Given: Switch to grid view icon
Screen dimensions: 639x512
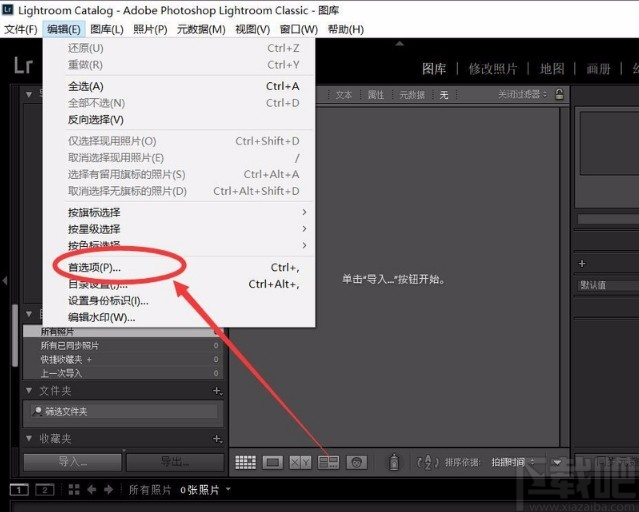Looking at the screenshot, I should pos(246,462).
